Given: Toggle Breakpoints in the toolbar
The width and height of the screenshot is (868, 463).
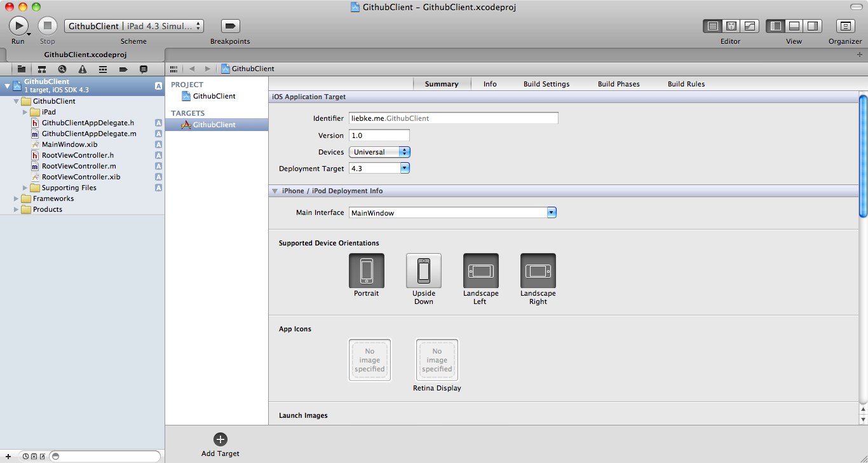Looking at the screenshot, I should 230,26.
